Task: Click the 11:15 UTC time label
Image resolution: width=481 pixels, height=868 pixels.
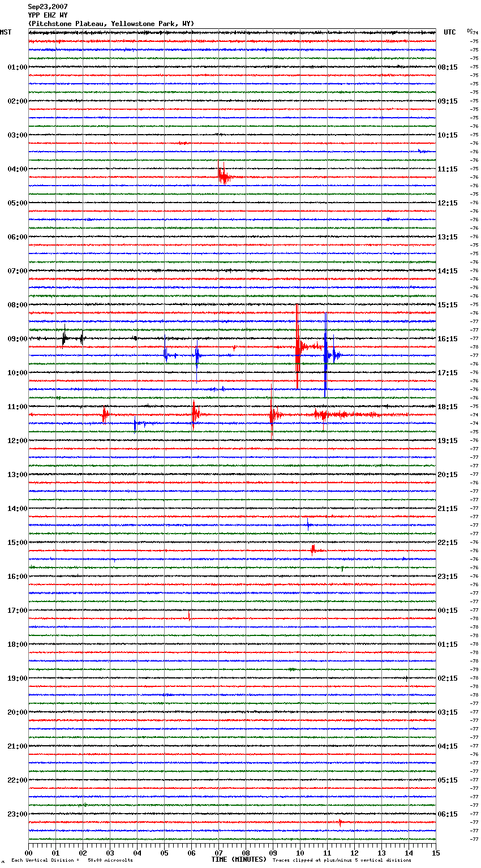Action: [x=448, y=169]
